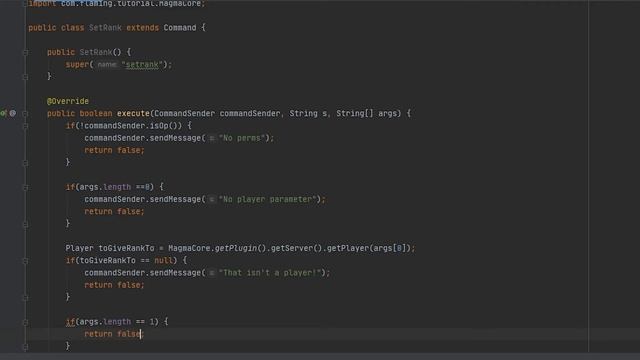Collapse the SetRank() constructor fold marker
The width and height of the screenshot is (640, 360).
pyautogui.click(x=25, y=52)
